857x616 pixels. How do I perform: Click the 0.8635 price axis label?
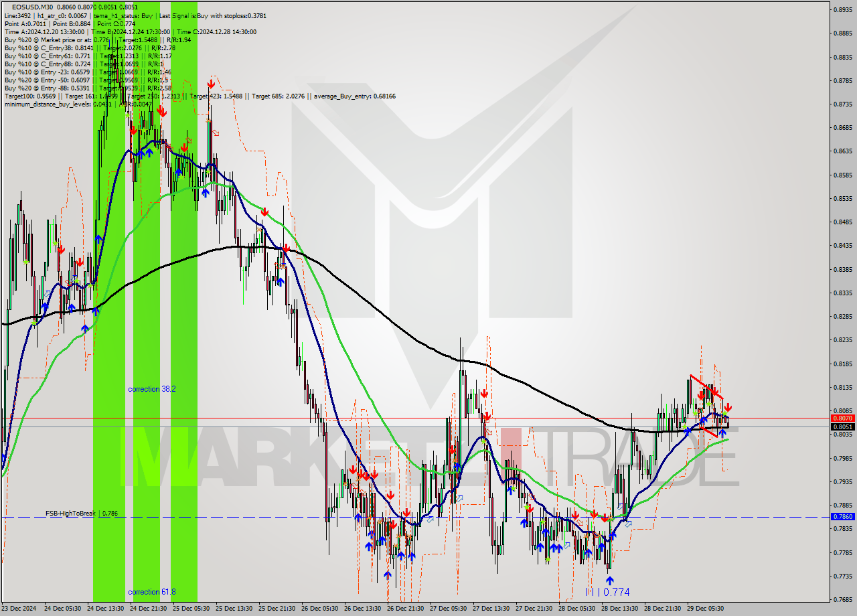point(842,151)
